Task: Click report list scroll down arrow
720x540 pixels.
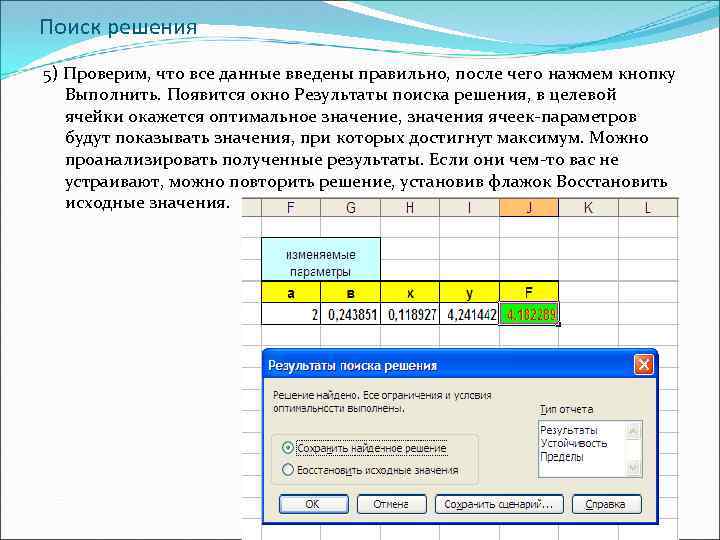Action: [633, 468]
